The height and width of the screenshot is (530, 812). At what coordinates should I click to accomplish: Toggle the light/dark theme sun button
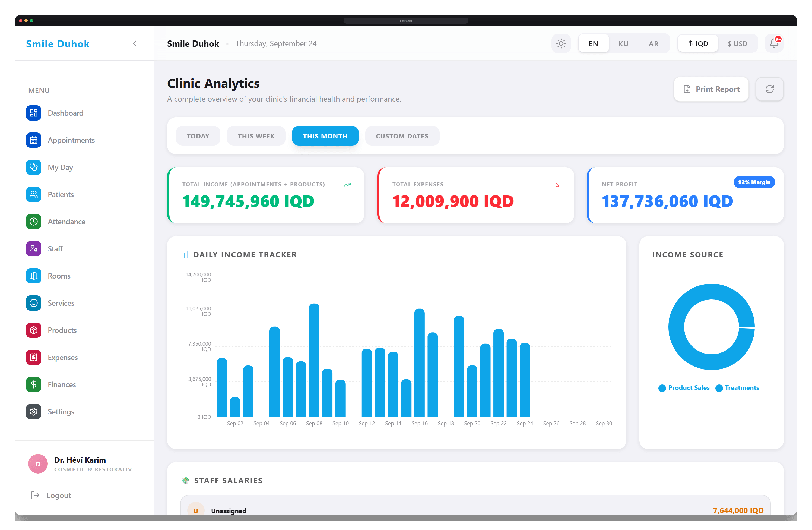pos(561,43)
